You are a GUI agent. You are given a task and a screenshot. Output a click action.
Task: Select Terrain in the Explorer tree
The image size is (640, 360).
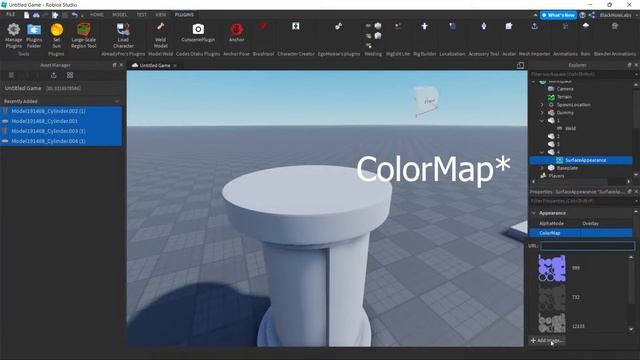click(x=564, y=97)
